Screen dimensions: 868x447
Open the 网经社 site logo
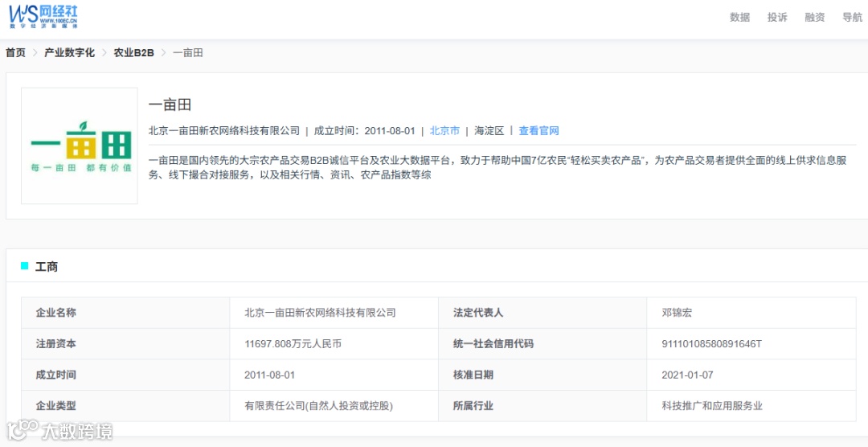click(43, 16)
